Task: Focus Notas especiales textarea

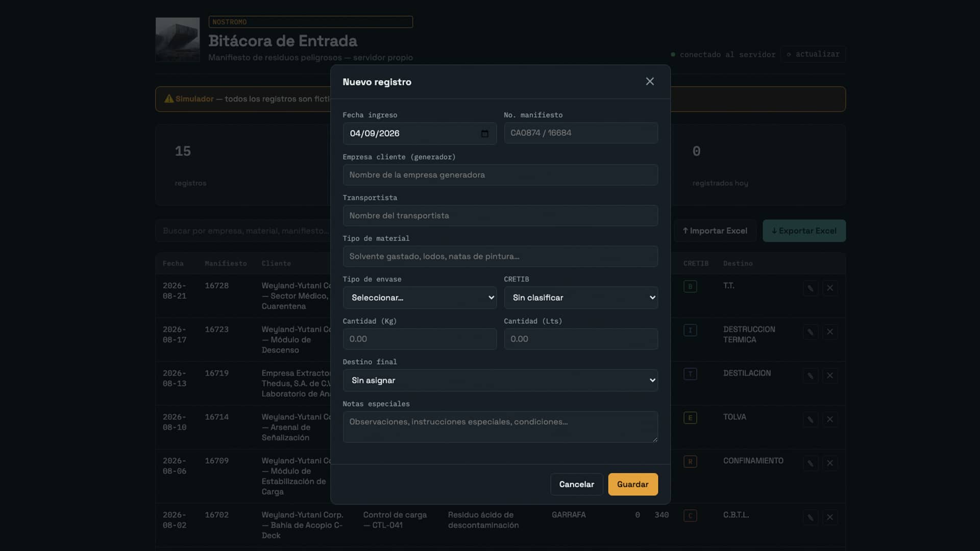Action: (x=500, y=427)
